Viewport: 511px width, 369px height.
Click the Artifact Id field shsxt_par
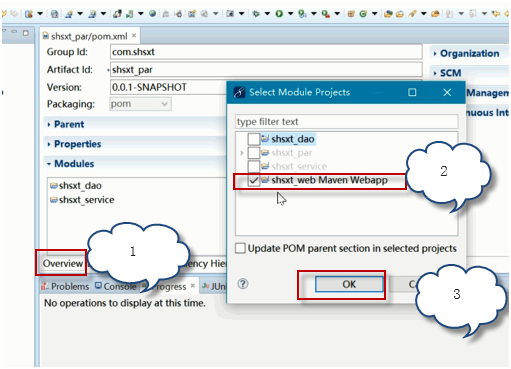pos(266,70)
